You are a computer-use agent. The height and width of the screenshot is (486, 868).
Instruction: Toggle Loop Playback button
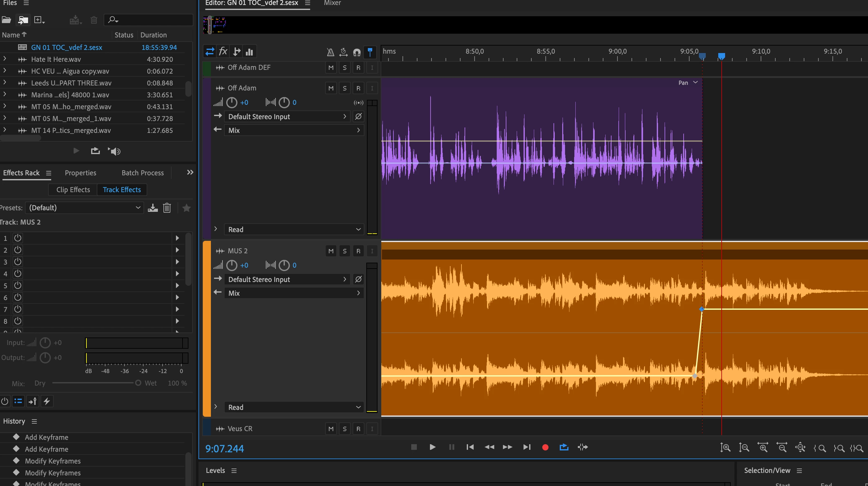pyautogui.click(x=564, y=447)
